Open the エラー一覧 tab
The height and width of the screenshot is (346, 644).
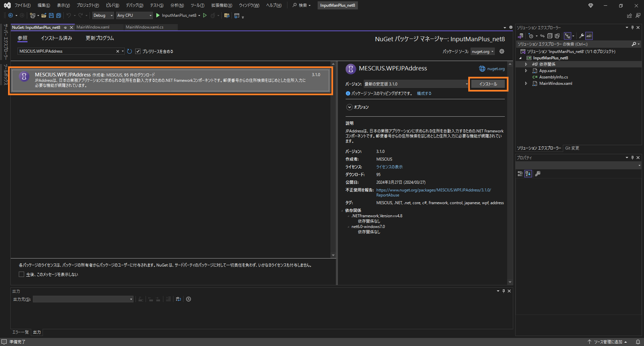coord(20,332)
